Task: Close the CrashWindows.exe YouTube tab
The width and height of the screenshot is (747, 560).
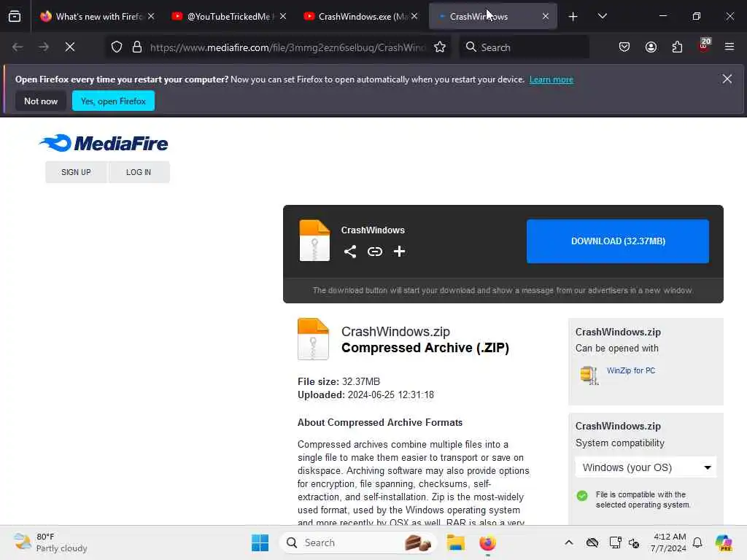Action: (x=414, y=16)
